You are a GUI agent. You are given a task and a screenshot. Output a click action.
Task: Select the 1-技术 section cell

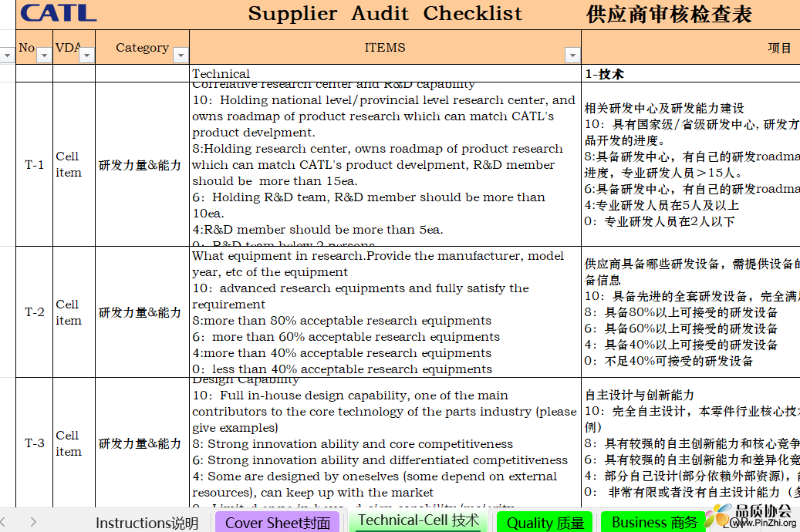click(x=690, y=73)
